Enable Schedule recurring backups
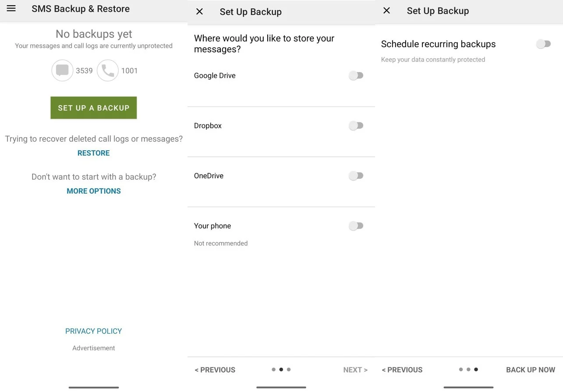Image resolution: width=563 pixels, height=392 pixels. (x=543, y=44)
